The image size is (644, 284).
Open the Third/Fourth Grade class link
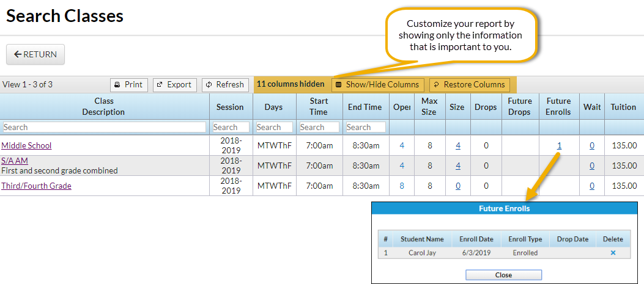36,186
